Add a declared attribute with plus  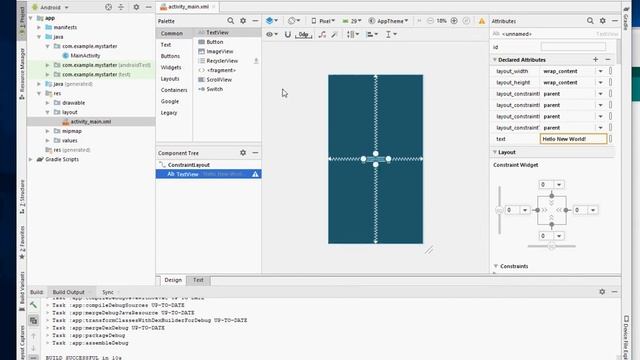[596, 60]
